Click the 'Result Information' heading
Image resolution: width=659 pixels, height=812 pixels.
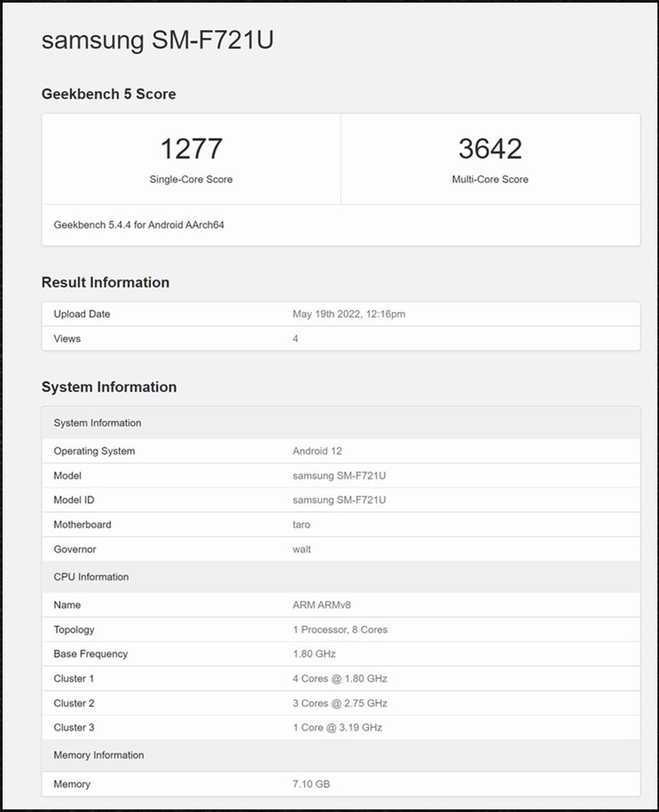[x=106, y=282]
